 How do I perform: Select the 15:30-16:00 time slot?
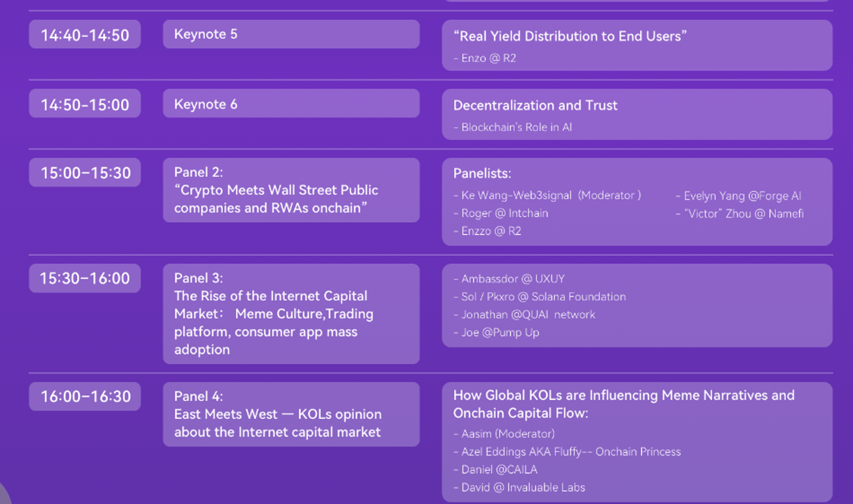click(85, 278)
